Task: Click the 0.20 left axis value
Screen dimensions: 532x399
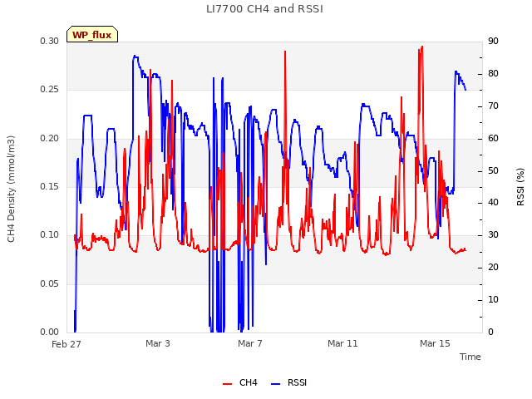Action: pos(50,139)
